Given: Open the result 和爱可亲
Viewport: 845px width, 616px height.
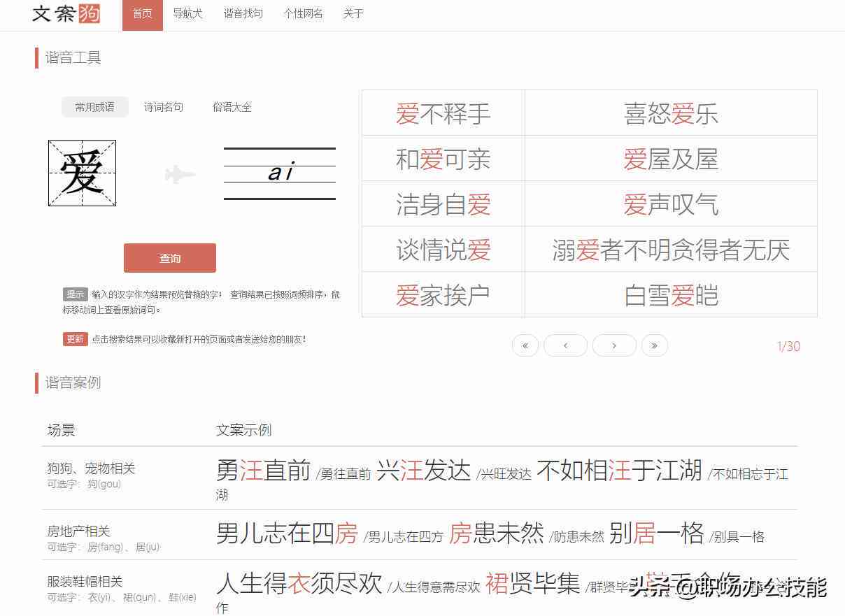Looking at the screenshot, I should 443,159.
